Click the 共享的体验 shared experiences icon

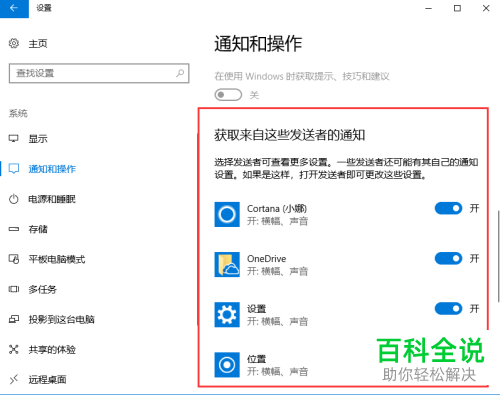pyautogui.click(x=14, y=349)
